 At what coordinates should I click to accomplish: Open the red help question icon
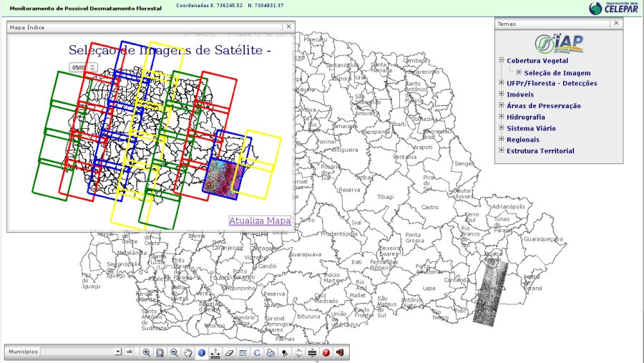[326, 352]
